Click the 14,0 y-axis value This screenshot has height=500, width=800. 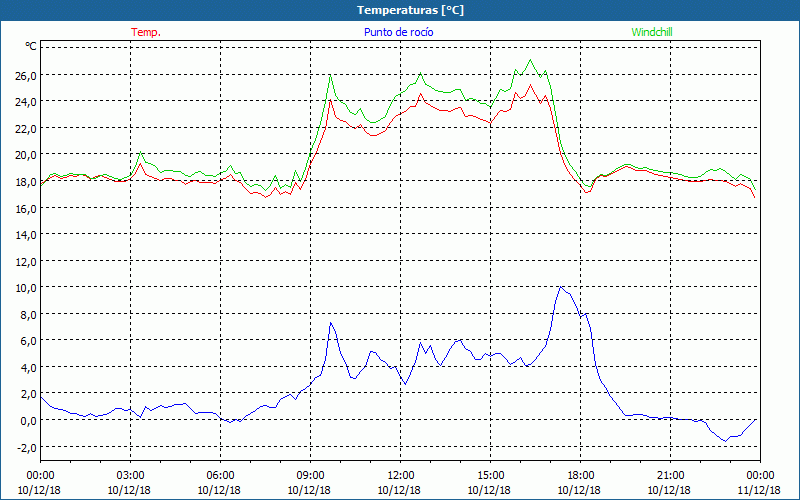click(26, 235)
